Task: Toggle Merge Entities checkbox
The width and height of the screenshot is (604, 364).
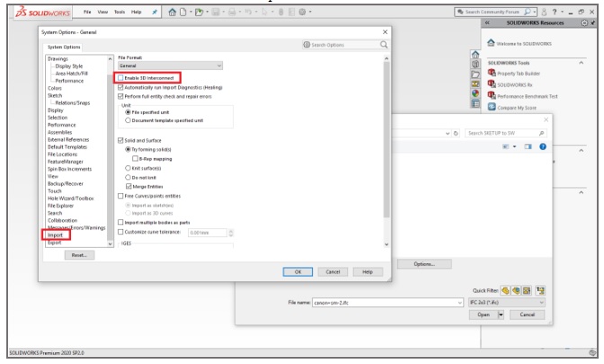Action: pyautogui.click(x=129, y=186)
